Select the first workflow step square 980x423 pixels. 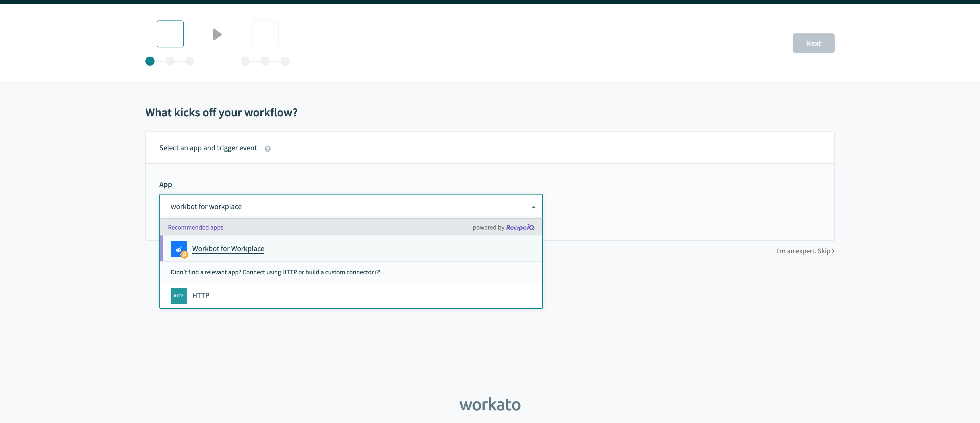170,33
